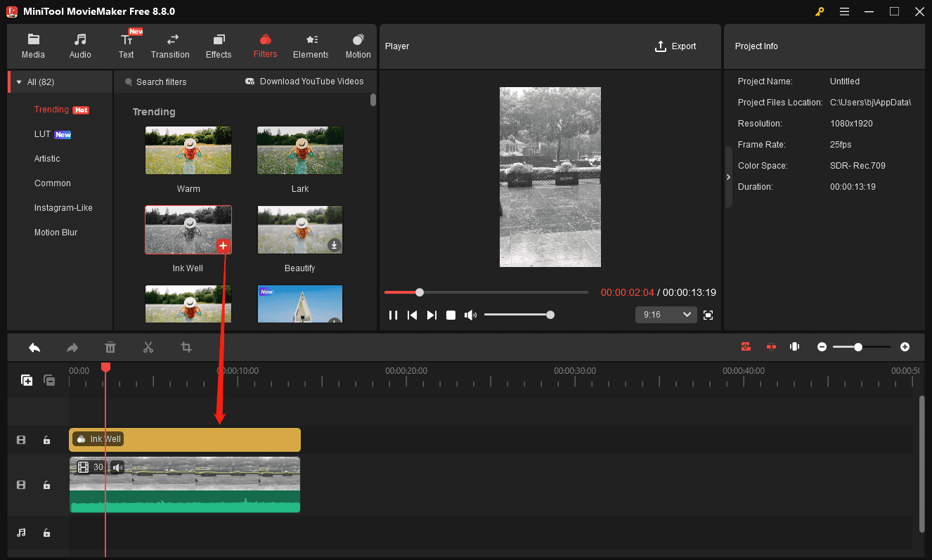Mute the player volume
This screenshot has height=560, width=932.
click(x=470, y=315)
